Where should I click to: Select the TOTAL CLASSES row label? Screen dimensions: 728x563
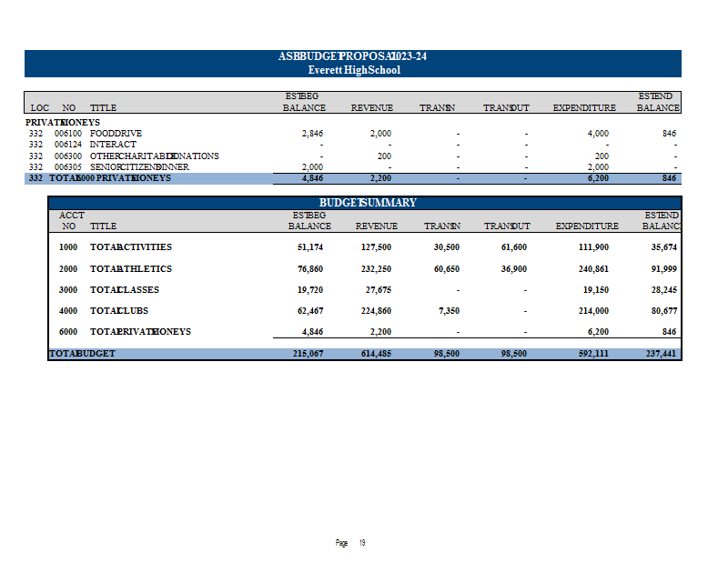coord(125,289)
